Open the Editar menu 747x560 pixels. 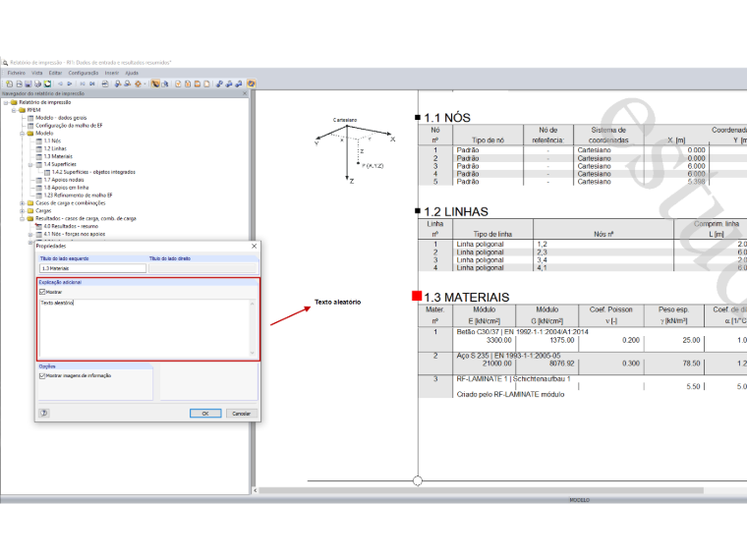55,73
